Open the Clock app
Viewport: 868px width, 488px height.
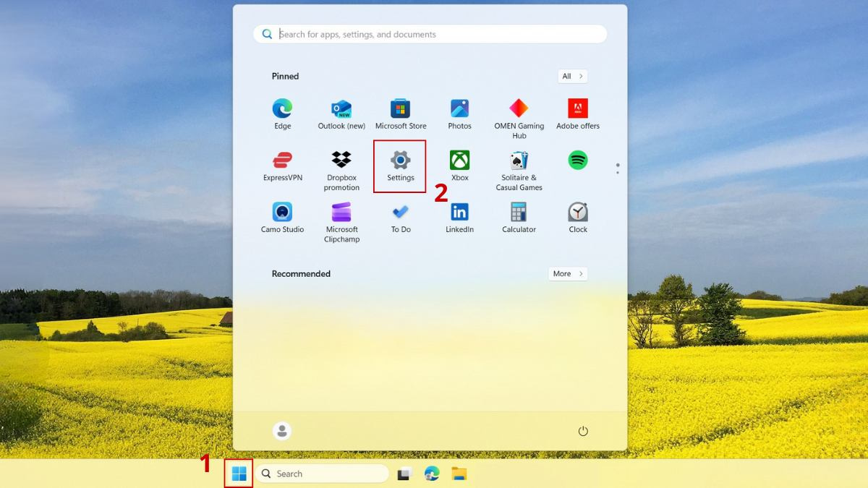(x=578, y=218)
